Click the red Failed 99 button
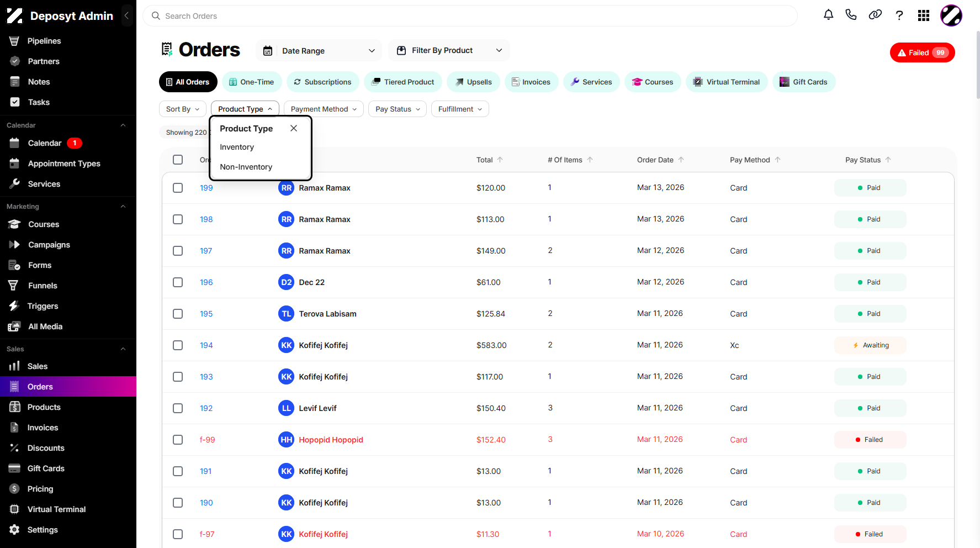 922,52
